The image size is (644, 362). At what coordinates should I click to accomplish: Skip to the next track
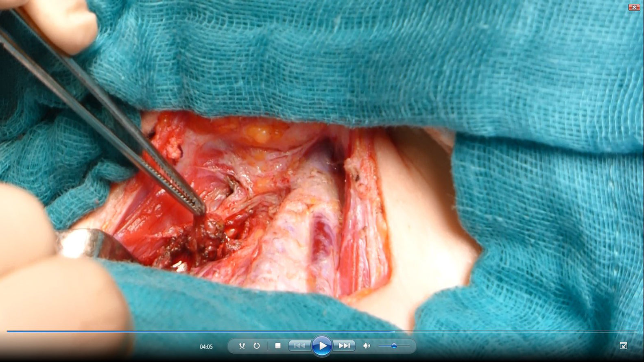[344, 346]
